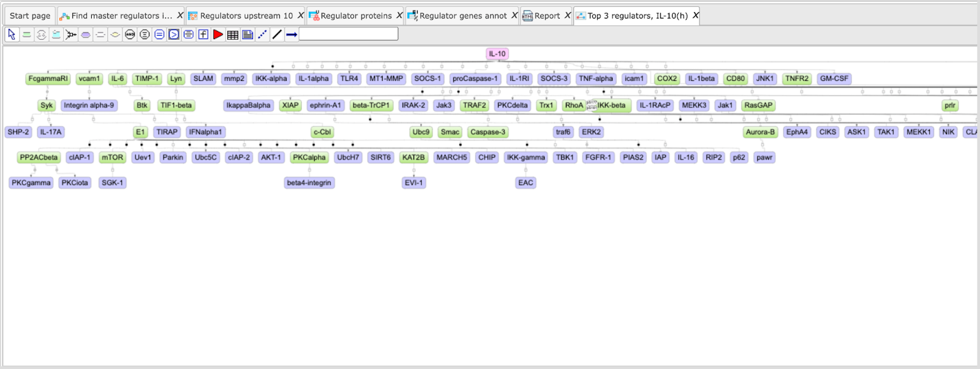Click the SHP-2 node
This screenshot has width=980, height=369.
click(18, 132)
